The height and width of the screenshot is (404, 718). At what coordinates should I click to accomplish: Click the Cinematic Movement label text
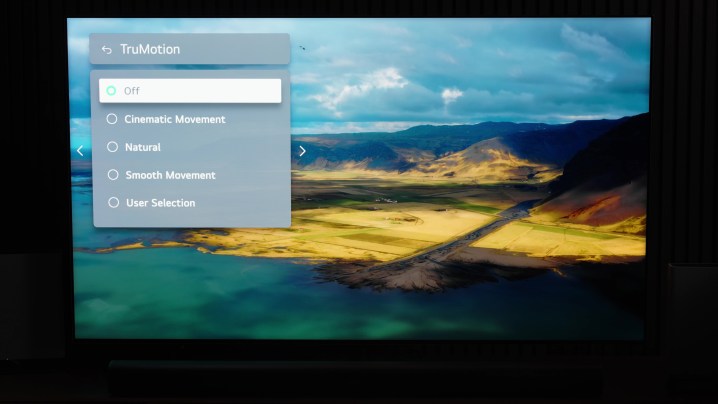[174, 119]
